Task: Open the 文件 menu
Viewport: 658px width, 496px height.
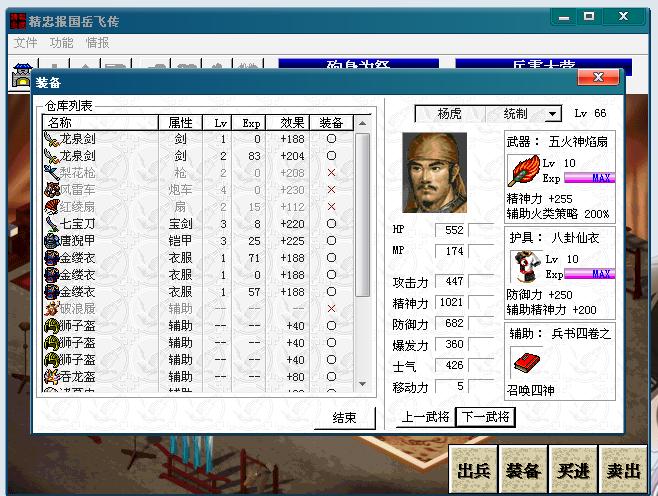Action: click(x=25, y=43)
